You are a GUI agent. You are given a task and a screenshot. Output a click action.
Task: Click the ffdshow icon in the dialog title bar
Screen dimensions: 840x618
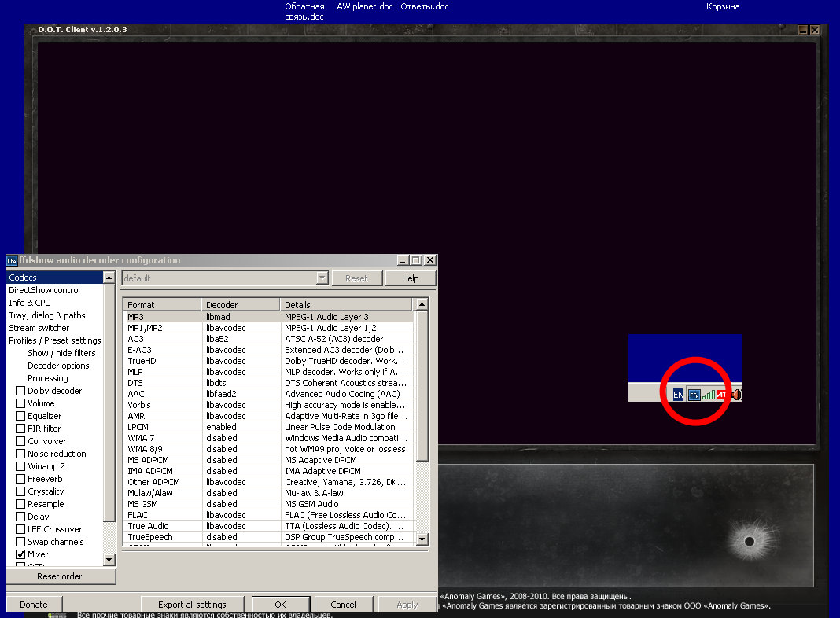[12, 261]
